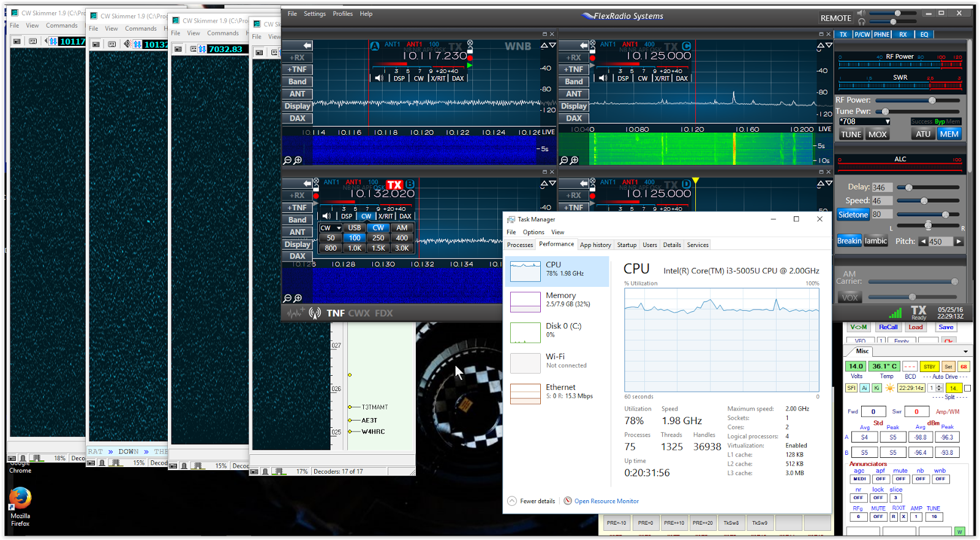This screenshot has height=540, width=980.
Task: Click the Delay value field
Action: click(882, 188)
